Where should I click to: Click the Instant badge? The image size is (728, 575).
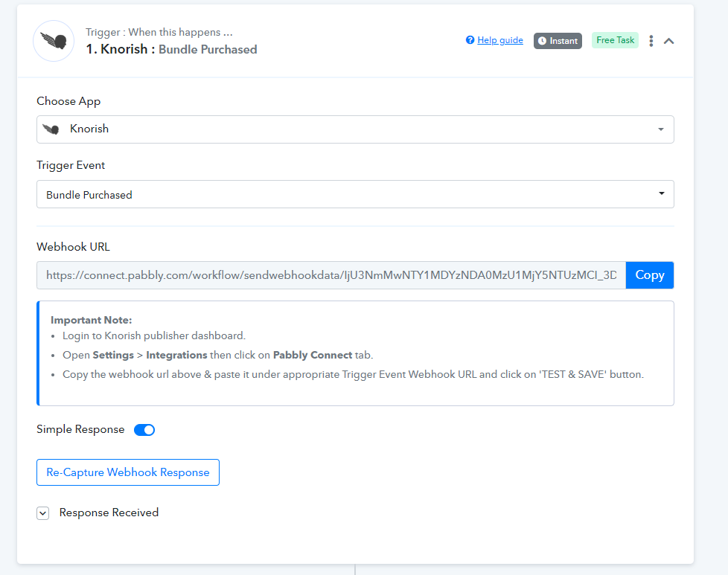[x=558, y=41]
